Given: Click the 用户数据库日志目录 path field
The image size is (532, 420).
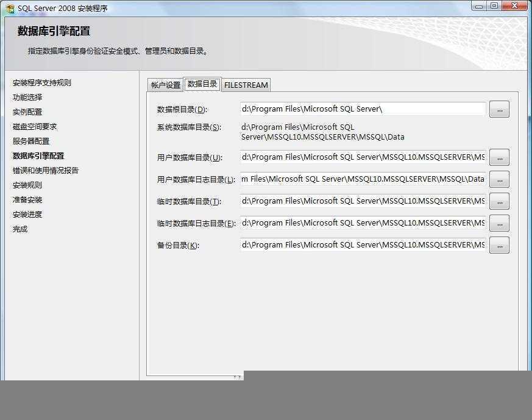Looking at the screenshot, I should 363,179.
